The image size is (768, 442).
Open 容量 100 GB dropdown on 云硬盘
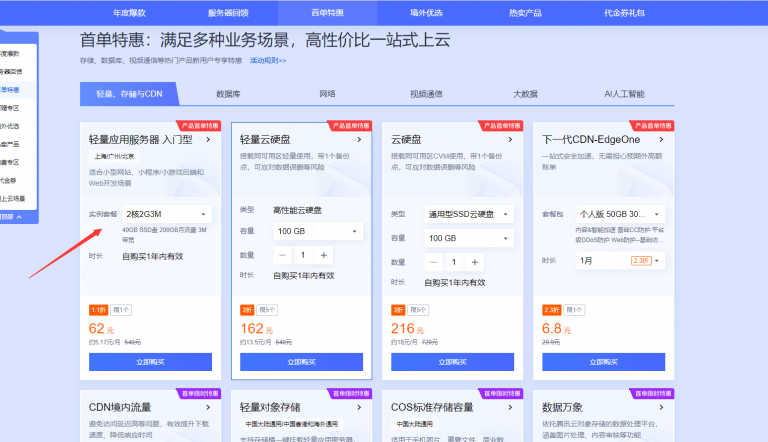coord(469,238)
